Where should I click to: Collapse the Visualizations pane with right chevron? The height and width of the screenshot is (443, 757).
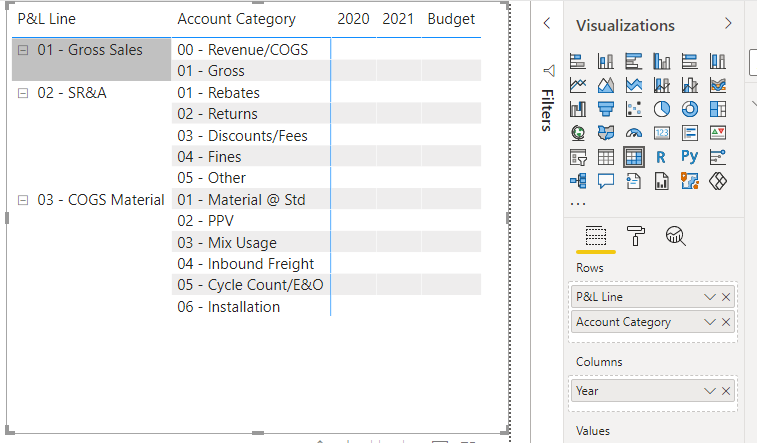pyautogui.click(x=729, y=24)
